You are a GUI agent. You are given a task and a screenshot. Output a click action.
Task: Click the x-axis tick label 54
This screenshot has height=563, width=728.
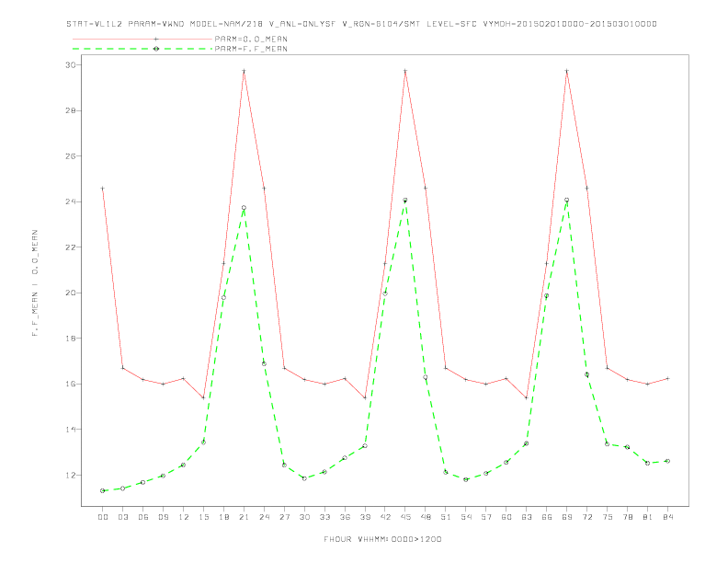[466, 517]
